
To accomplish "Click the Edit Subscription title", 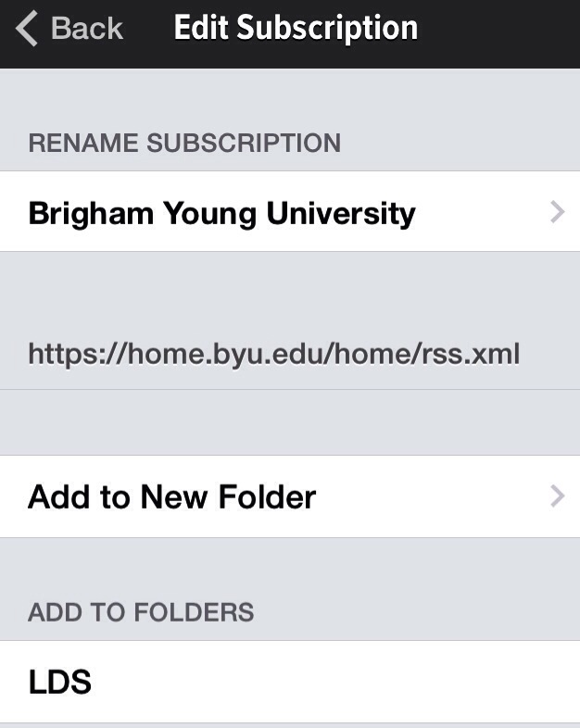I will coord(296,29).
